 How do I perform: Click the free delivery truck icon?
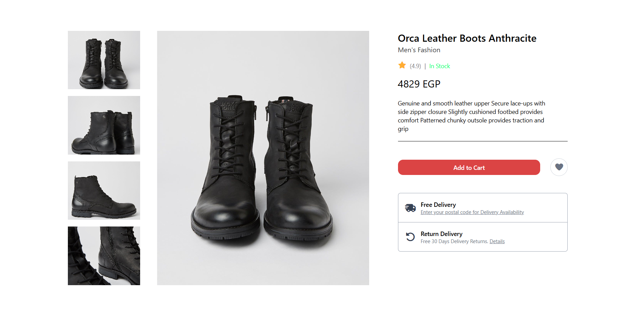click(x=410, y=208)
